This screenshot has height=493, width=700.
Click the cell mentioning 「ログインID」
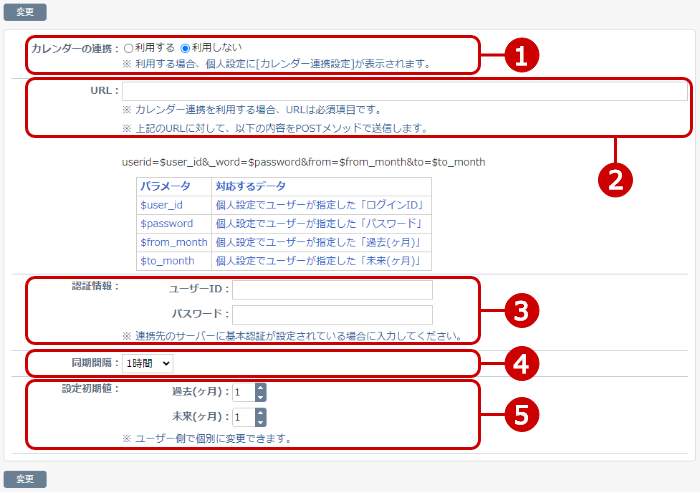point(321,205)
